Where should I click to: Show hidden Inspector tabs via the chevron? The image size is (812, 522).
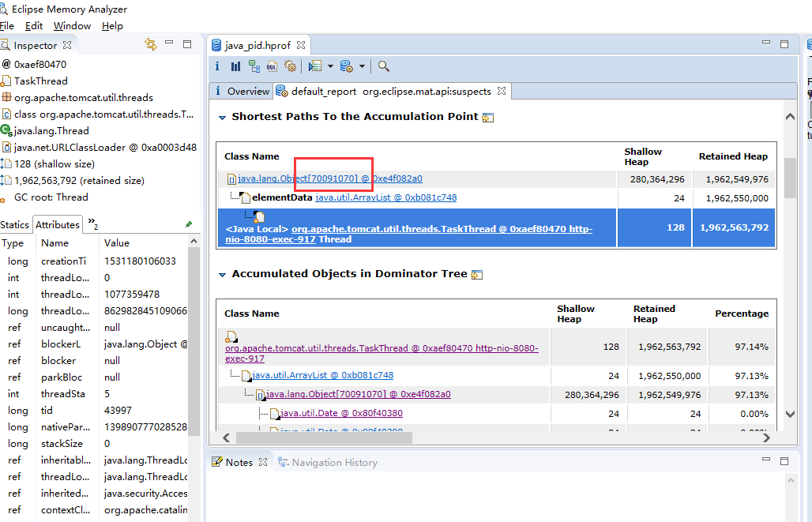click(92, 224)
